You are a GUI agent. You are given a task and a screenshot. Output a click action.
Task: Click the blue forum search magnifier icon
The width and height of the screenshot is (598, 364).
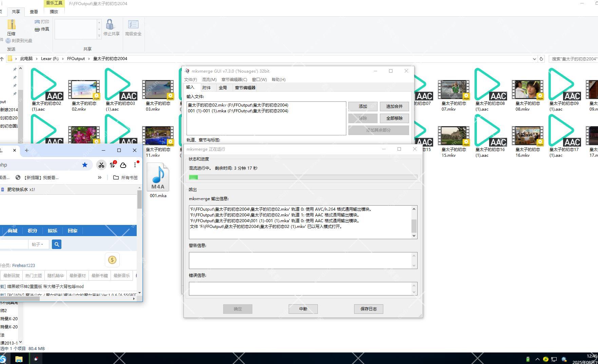click(57, 244)
